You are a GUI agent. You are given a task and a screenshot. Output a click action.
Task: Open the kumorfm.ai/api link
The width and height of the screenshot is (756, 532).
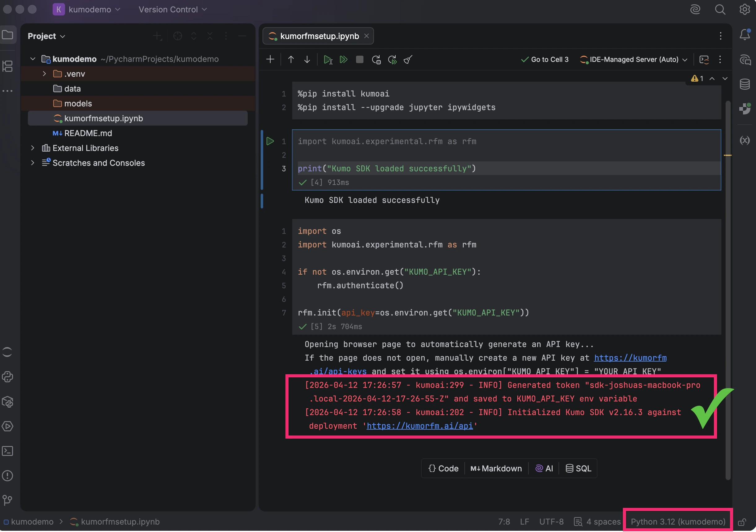pos(419,426)
